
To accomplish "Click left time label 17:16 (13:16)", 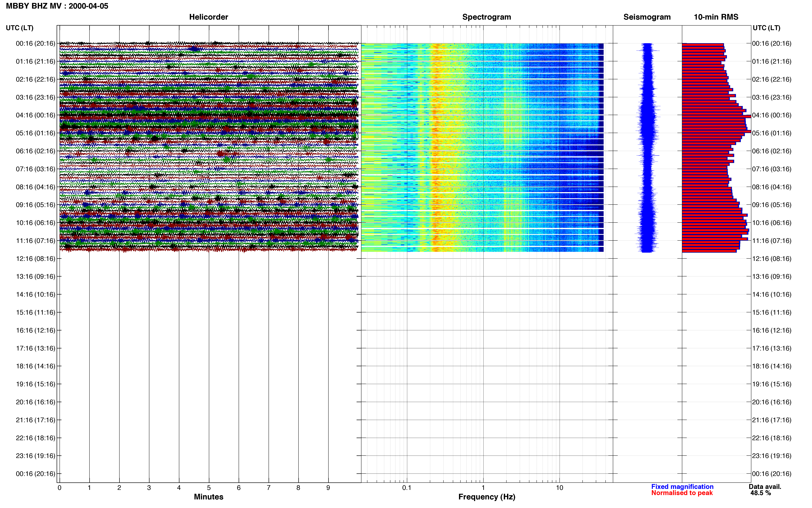I will [x=36, y=348].
